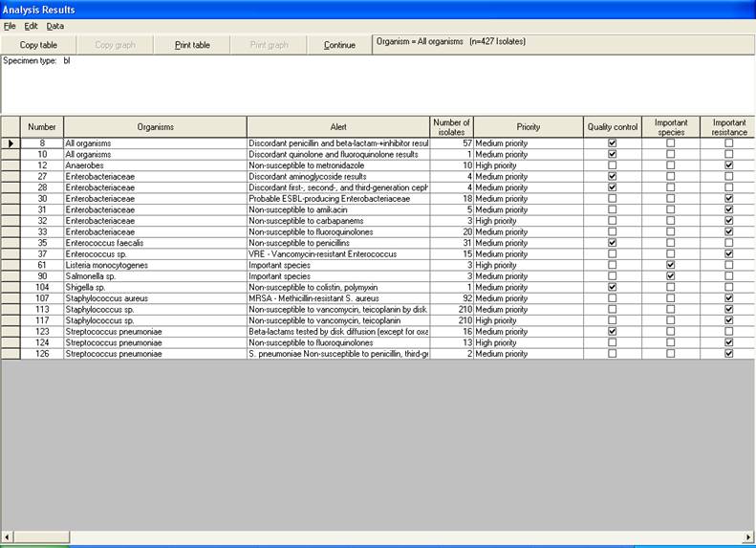
Task: Click the Print graph button
Action: [269, 45]
